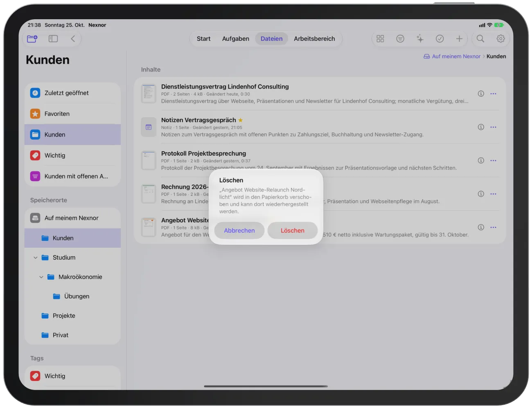The height and width of the screenshot is (408, 532).
Task: Open more options for Notizen Vertragsgespräch
Action: (493, 127)
